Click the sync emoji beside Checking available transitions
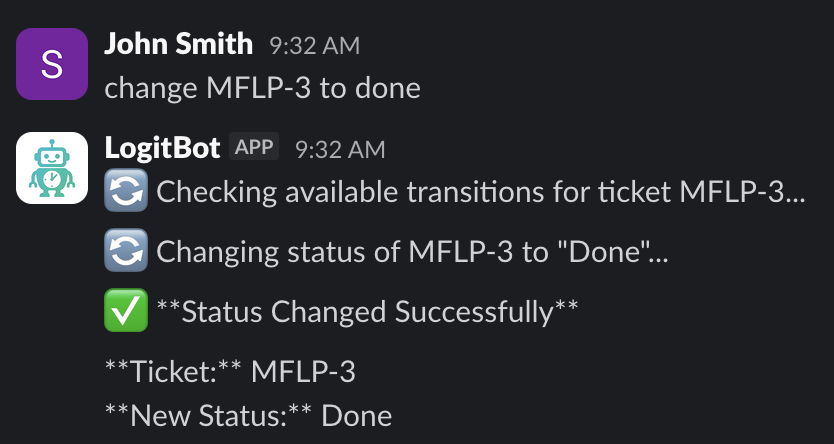This screenshot has width=834, height=444. pos(126,191)
